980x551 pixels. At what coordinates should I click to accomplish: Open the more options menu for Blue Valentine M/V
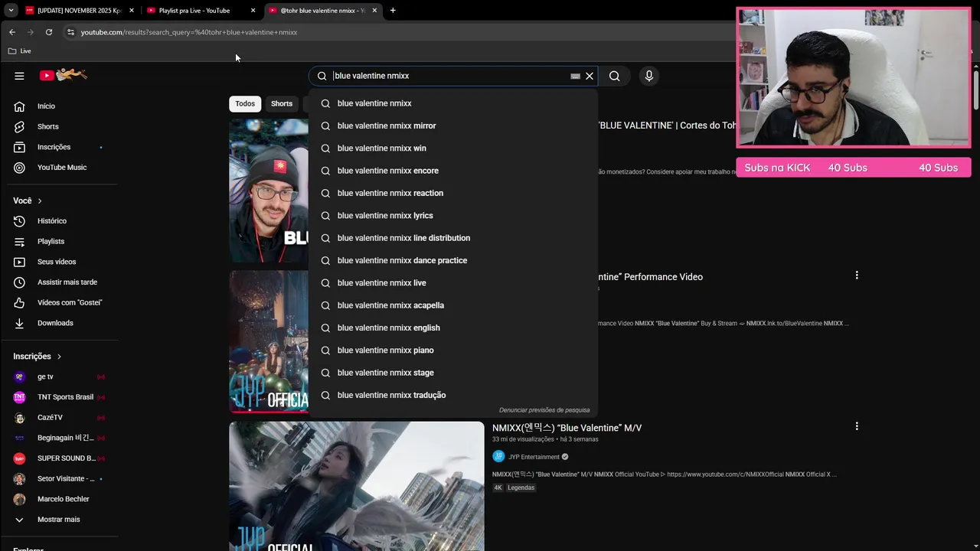click(857, 426)
